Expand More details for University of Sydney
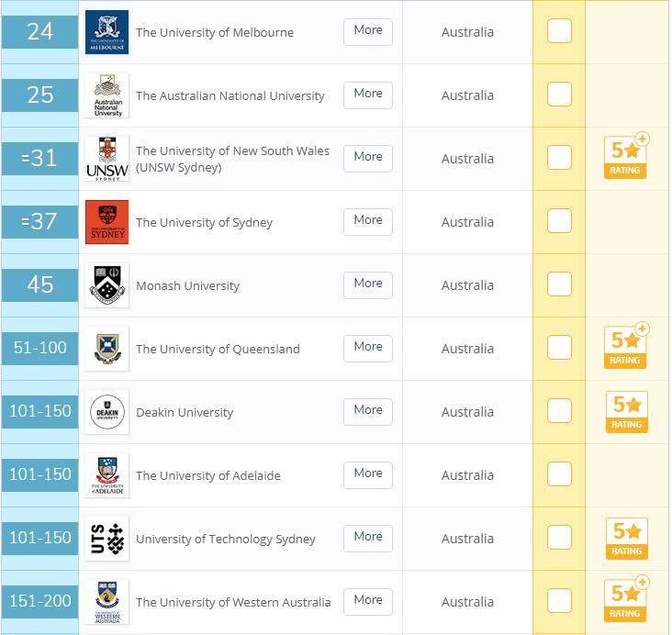The image size is (672, 635). pos(368,222)
